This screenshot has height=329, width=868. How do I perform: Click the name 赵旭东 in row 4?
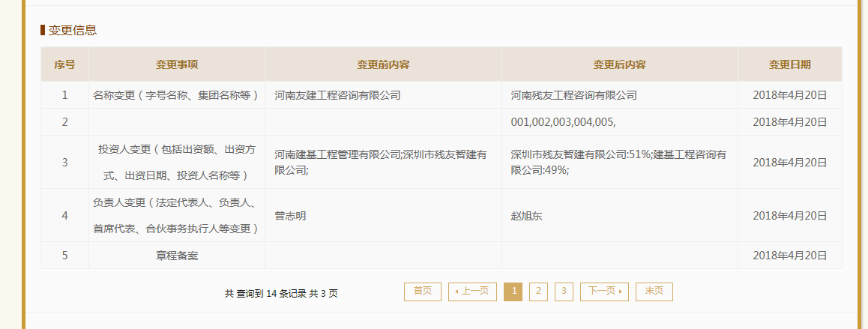point(526,216)
